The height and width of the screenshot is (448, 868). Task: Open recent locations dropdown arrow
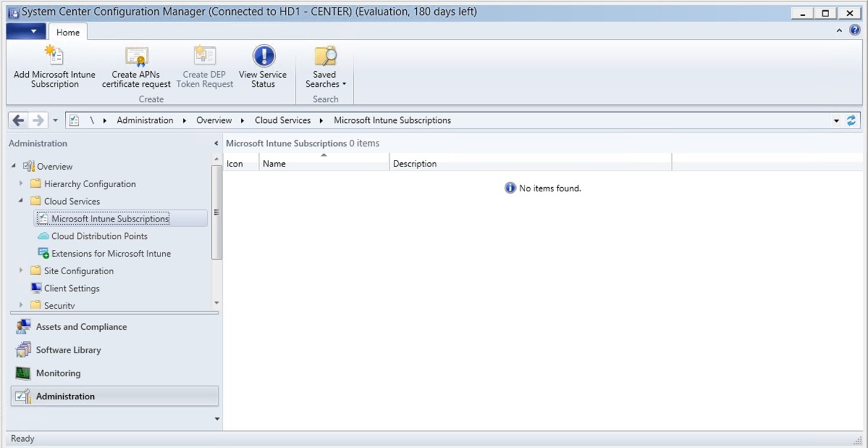pyautogui.click(x=55, y=121)
